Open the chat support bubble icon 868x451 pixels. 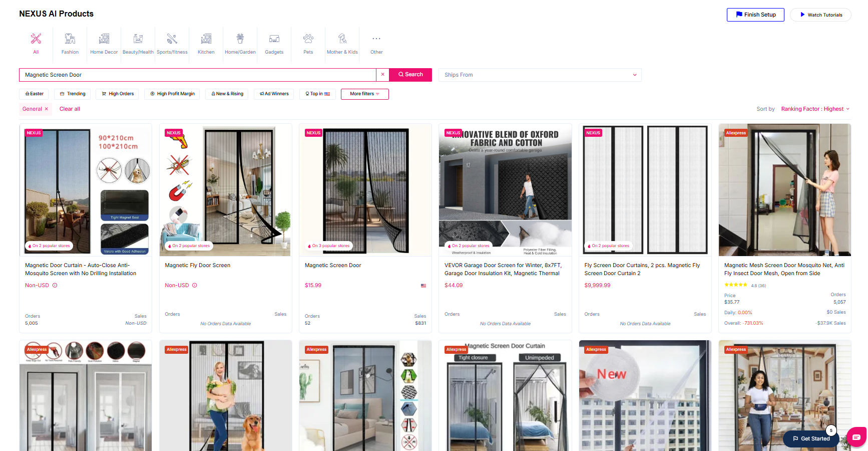pos(856,437)
